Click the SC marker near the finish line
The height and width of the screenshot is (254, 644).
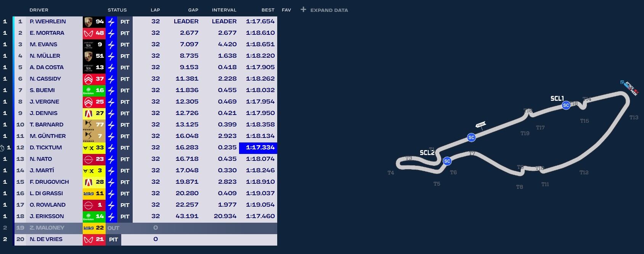471,138
